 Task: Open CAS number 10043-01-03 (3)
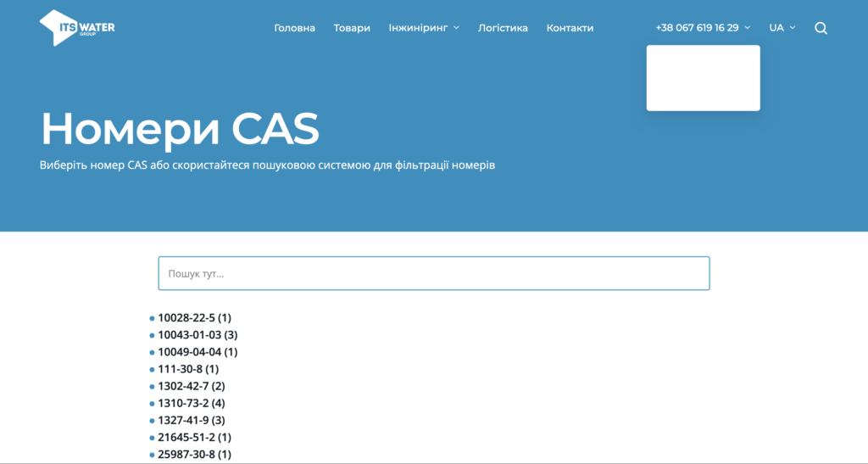(x=198, y=335)
